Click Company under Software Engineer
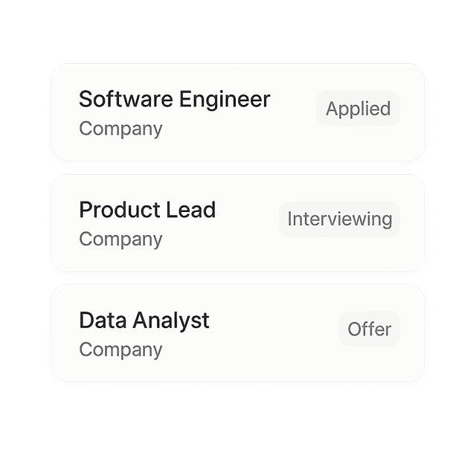The width and height of the screenshot is (476, 476). (x=120, y=129)
